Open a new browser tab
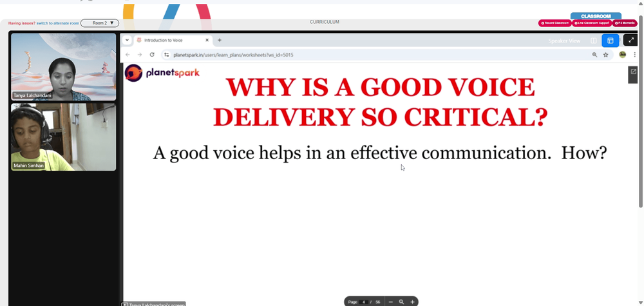The image size is (644, 306). pyautogui.click(x=220, y=40)
